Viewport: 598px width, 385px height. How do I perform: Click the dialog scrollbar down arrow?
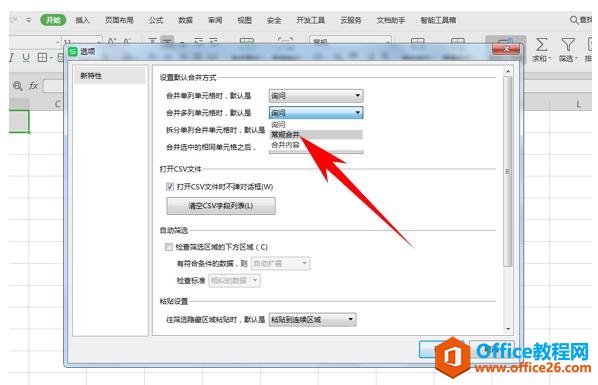tap(508, 329)
